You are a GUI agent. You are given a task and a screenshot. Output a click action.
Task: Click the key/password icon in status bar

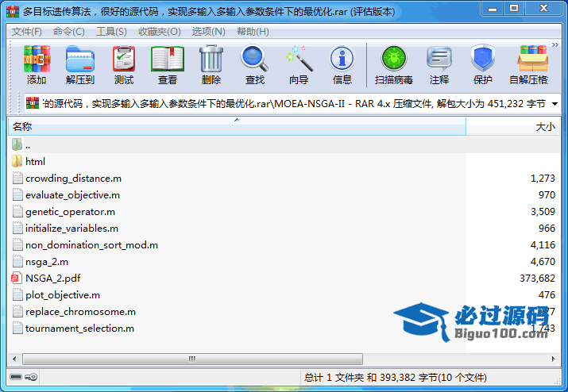pos(31,377)
